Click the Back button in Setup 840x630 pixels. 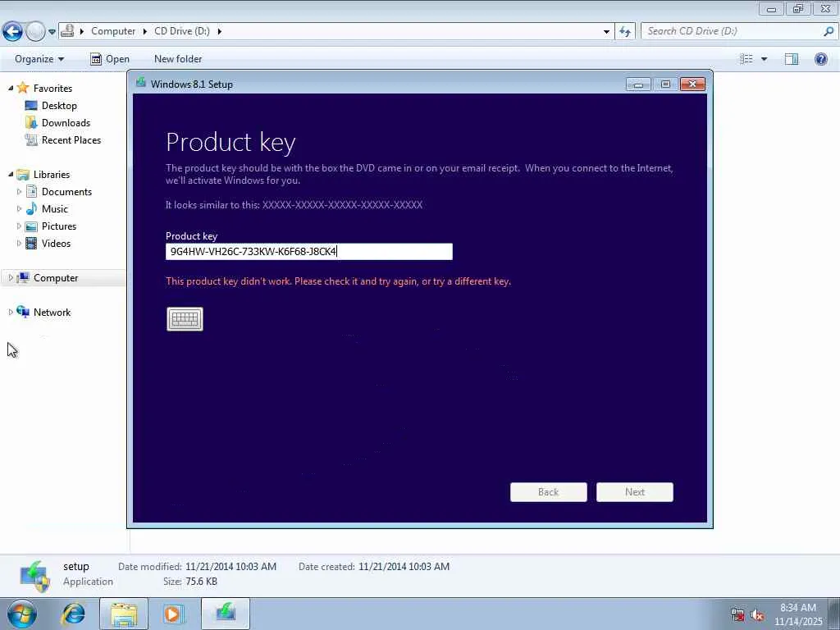tap(549, 492)
